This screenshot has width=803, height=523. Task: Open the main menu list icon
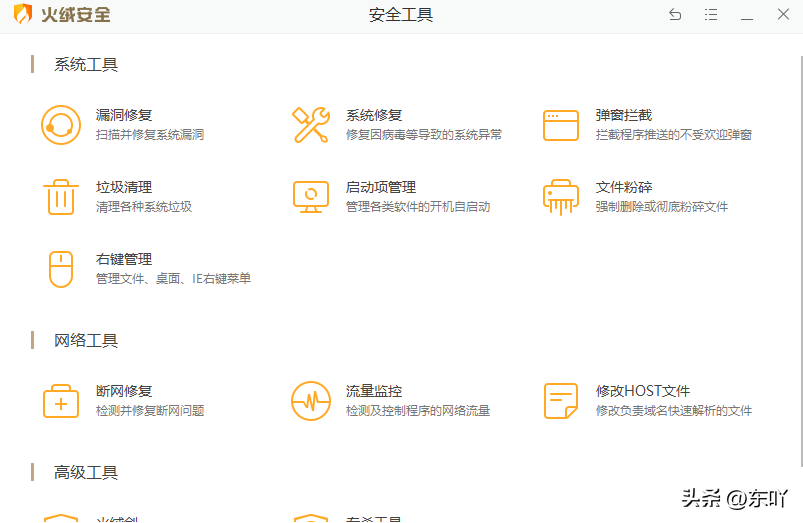tap(711, 14)
